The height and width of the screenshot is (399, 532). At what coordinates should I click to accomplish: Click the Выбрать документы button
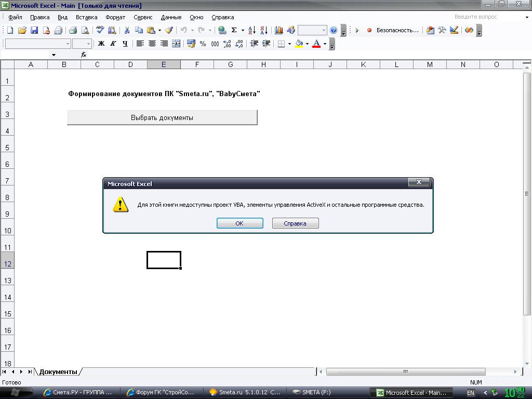coord(162,117)
